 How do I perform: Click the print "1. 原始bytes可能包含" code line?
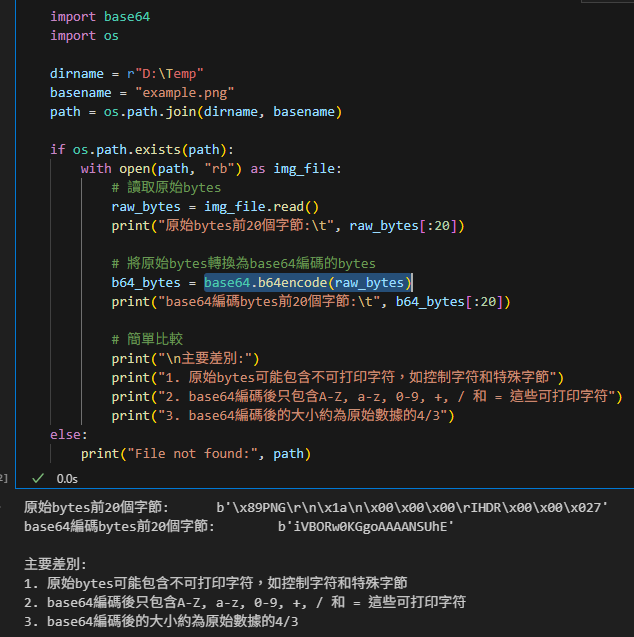point(338,377)
